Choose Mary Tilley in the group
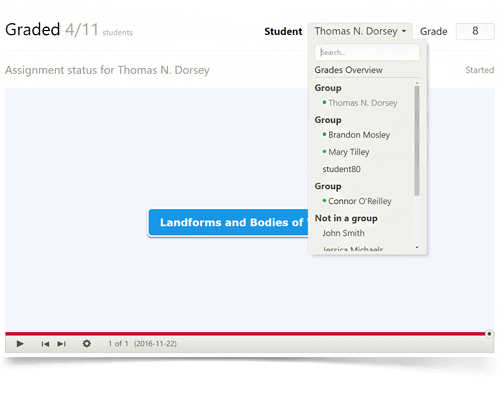Viewport: 501px width, 420px height. [x=349, y=152]
